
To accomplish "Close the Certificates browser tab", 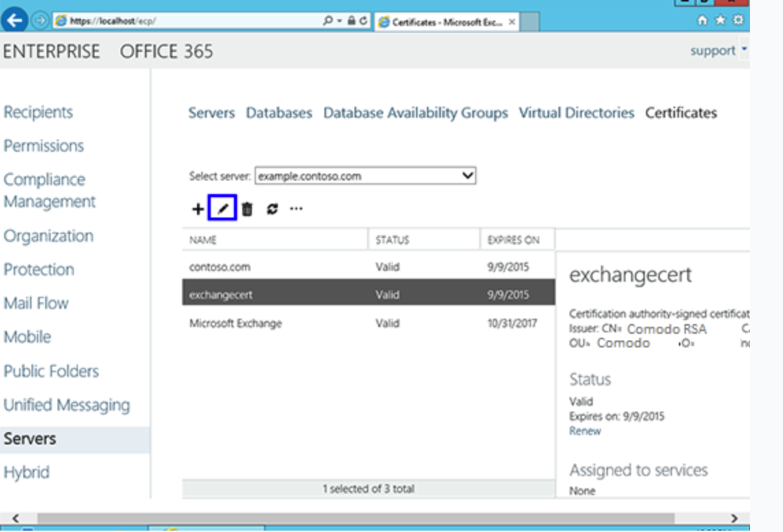I will click(512, 22).
